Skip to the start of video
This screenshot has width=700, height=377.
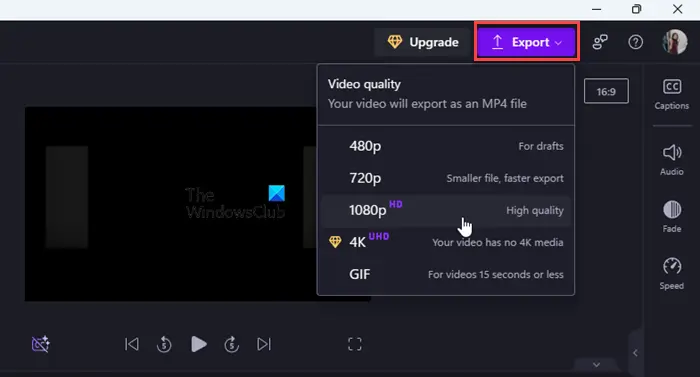coord(131,344)
